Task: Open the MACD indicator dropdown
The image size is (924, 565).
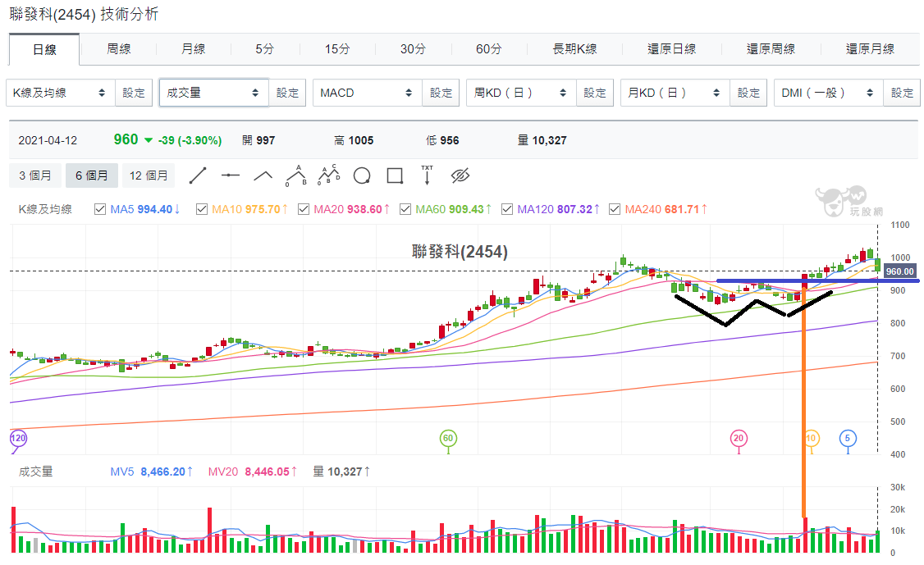Action: tap(367, 93)
